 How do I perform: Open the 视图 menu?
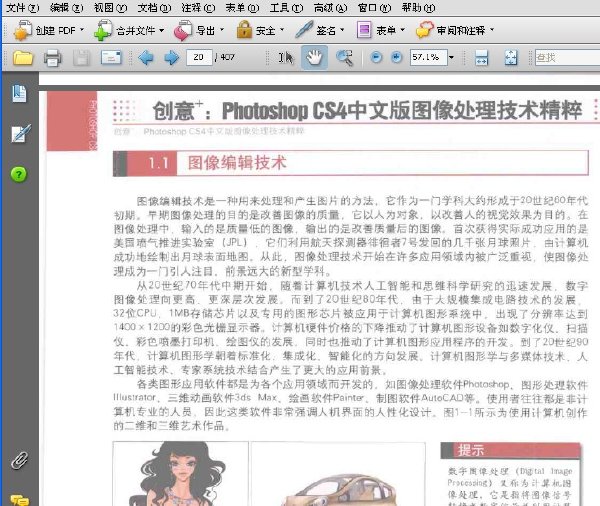click(111, 8)
